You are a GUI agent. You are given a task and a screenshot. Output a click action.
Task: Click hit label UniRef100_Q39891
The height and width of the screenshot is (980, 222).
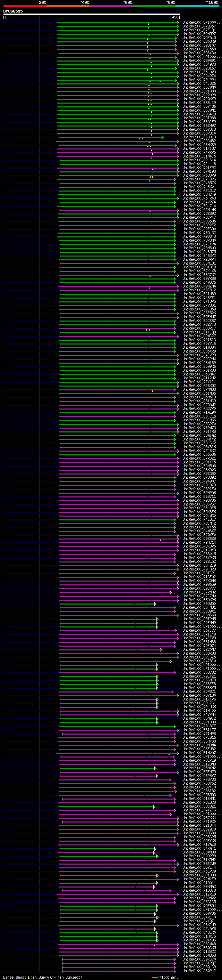tap(199, 61)
